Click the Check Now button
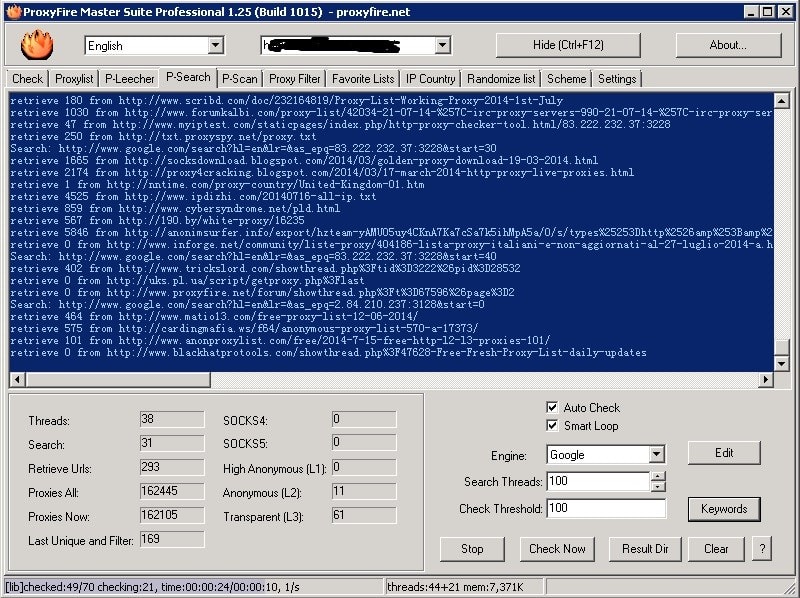 (x=557, y=549)
